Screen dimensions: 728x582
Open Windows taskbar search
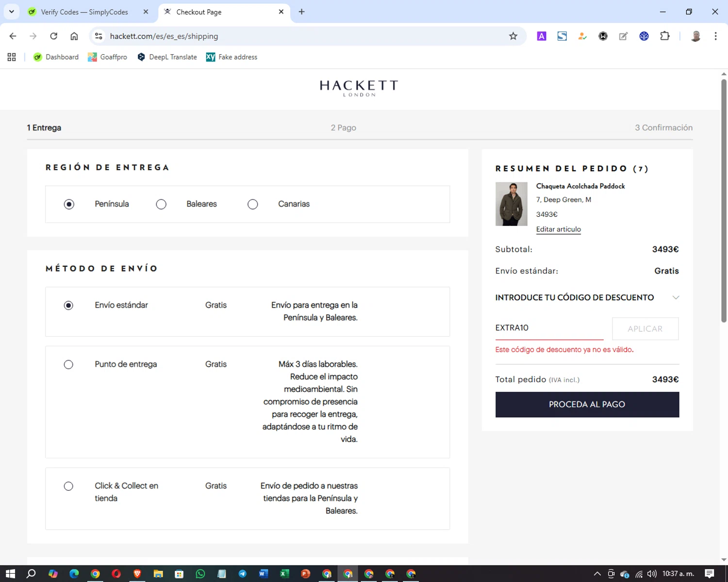[31, 574]
